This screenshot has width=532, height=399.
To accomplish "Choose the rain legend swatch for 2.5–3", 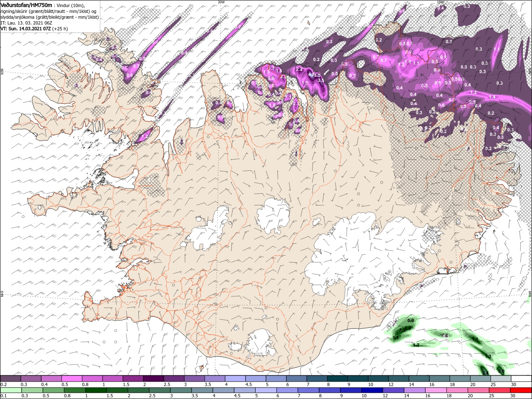I will [160, 390].
